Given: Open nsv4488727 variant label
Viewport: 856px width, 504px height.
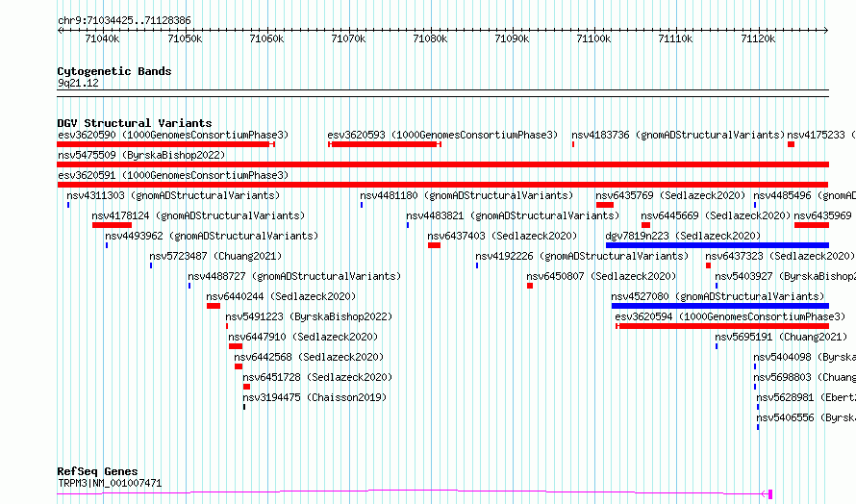Looking at the screenshot, I should (x=294, y=276).
